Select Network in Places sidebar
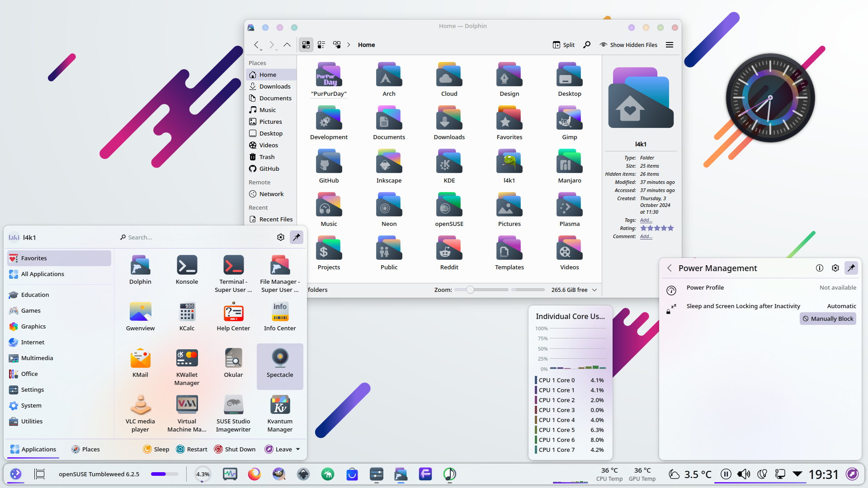Image resolution: width=868 pixels, height=488 pixels. [x=271, y=194]
